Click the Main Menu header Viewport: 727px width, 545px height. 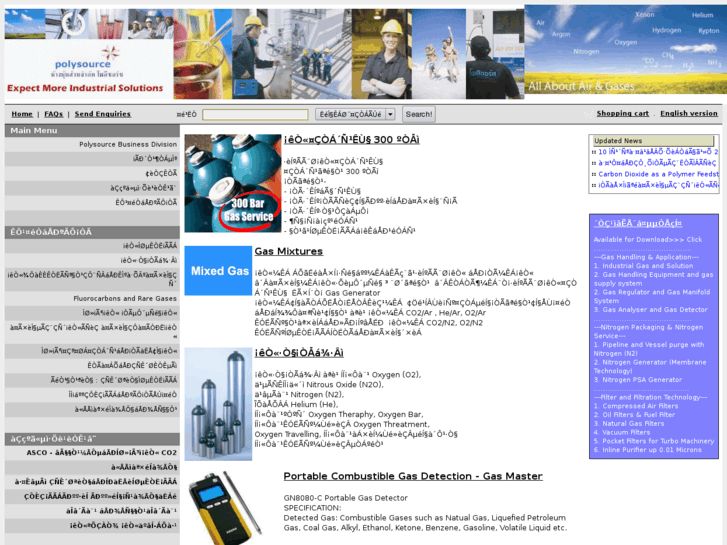92,131
